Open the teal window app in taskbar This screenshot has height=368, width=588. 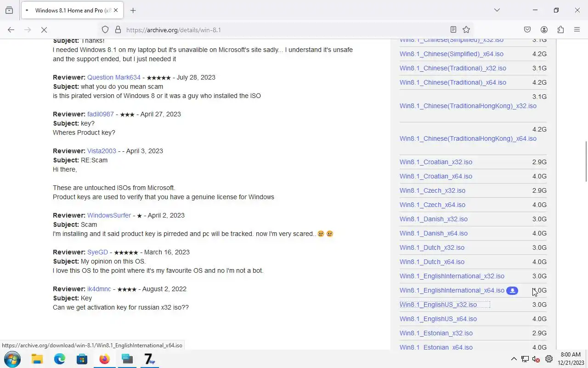point(127,359)
